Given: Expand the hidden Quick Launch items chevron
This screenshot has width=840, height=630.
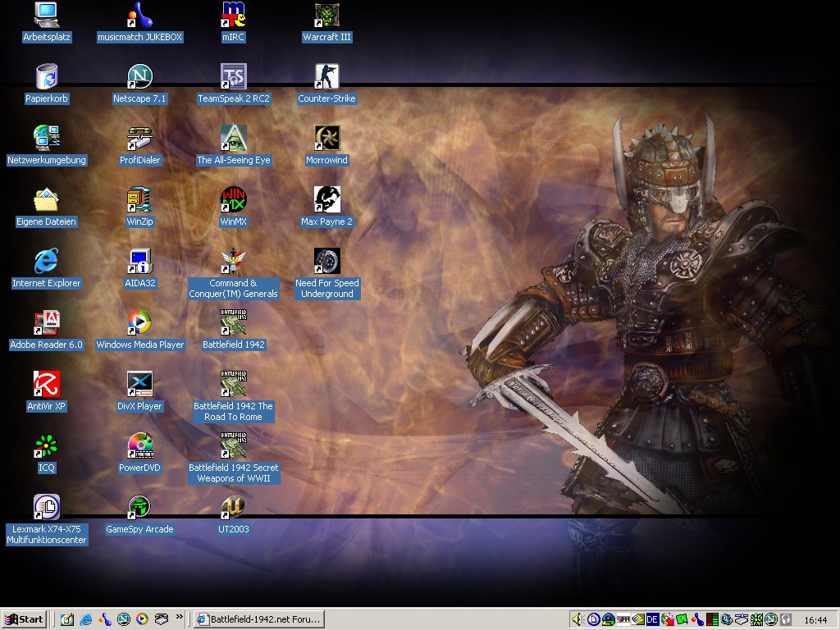Looking at the screenshot, I should click(179, 617).
